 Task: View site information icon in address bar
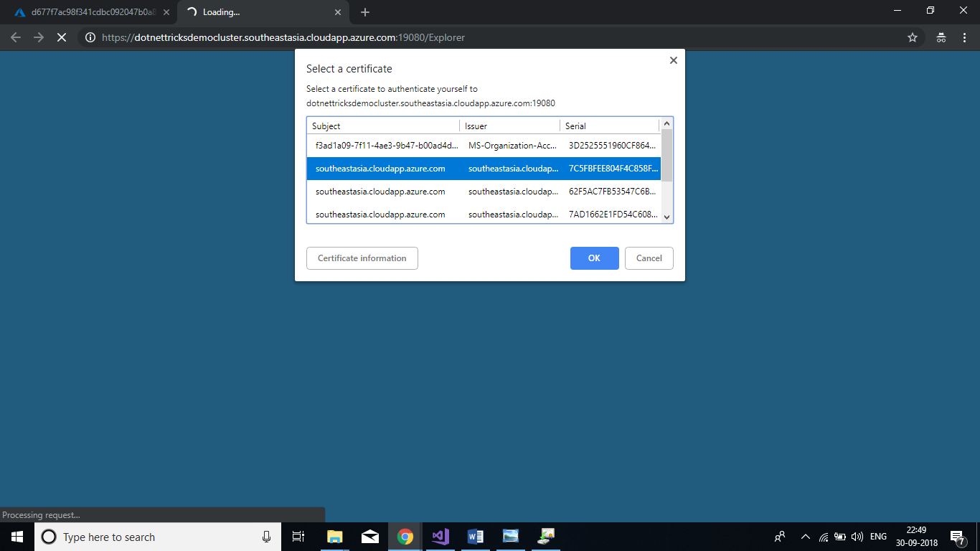point(90,37)
